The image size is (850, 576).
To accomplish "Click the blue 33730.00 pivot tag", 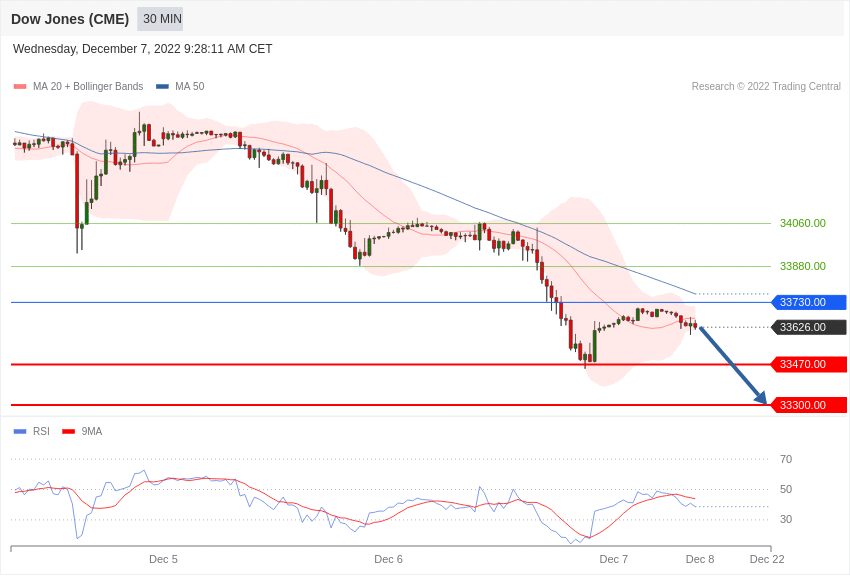I will pos(808,302).
